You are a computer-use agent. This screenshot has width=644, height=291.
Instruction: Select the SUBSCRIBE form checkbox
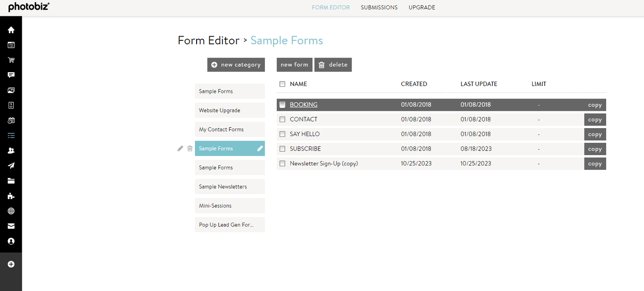point(283,149)
